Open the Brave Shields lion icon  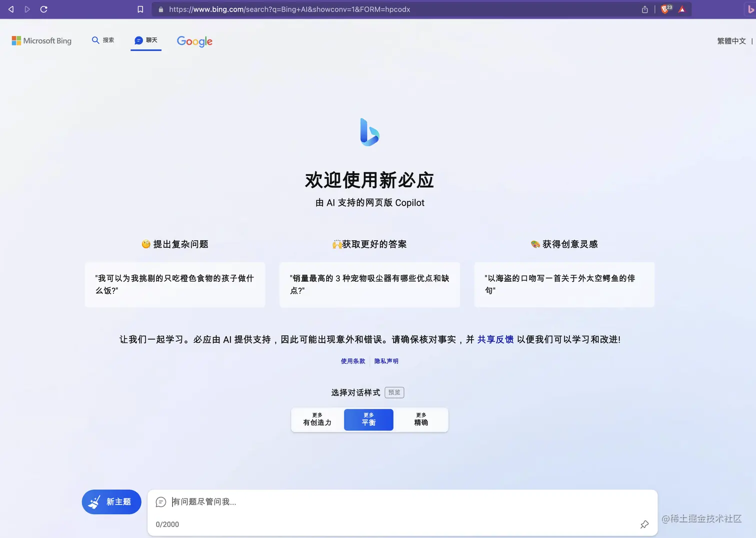[666, 9]
